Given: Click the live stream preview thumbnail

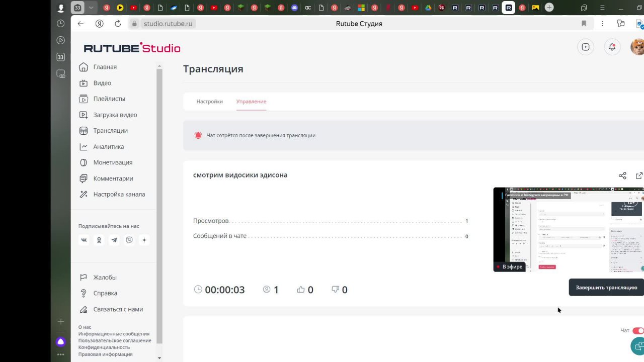Looking at the screenshot, I should 569,230.
